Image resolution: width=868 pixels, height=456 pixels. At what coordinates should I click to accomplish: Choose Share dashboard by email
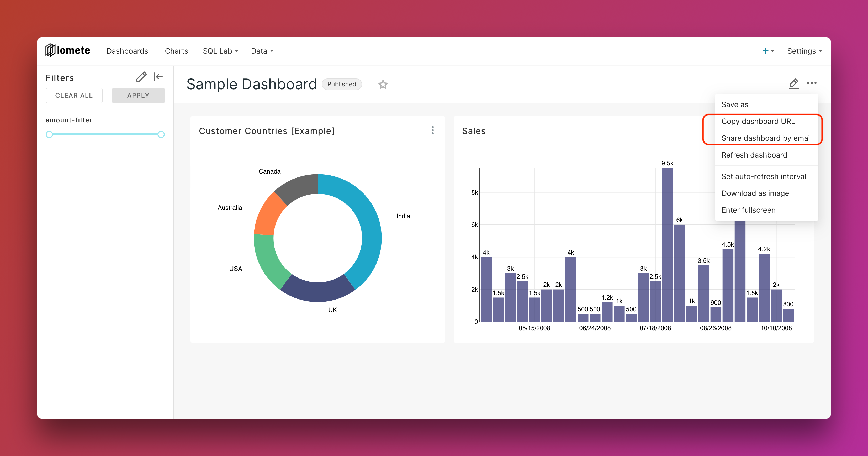pyautogui.click(x=766, y=138)
